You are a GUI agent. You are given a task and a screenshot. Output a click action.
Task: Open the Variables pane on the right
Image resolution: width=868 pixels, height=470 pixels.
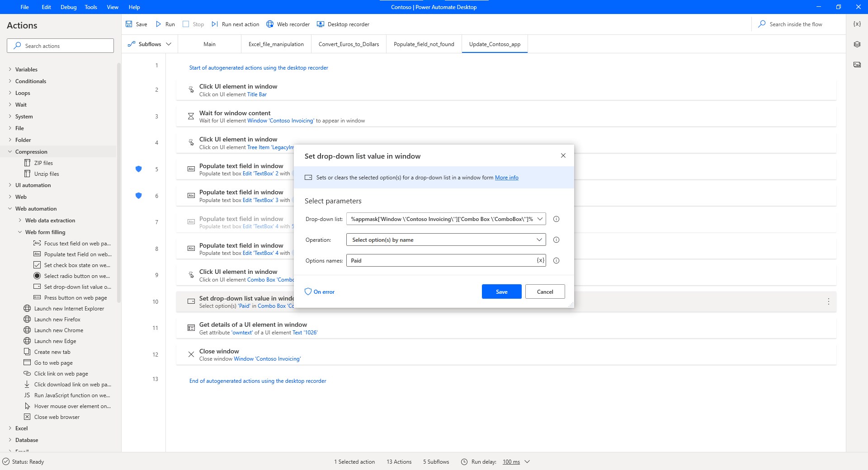[x=857, y=24]
